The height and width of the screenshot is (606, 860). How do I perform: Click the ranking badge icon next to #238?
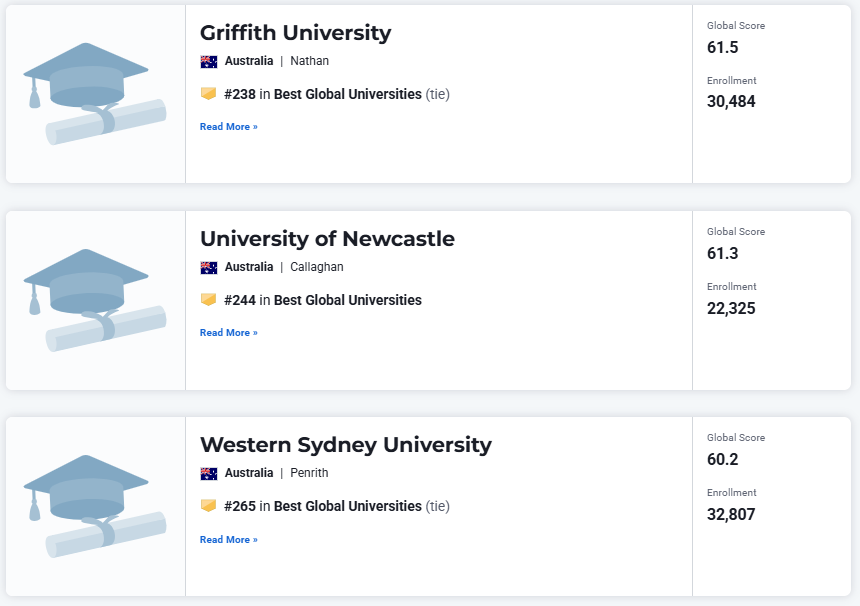pos(208,94)
